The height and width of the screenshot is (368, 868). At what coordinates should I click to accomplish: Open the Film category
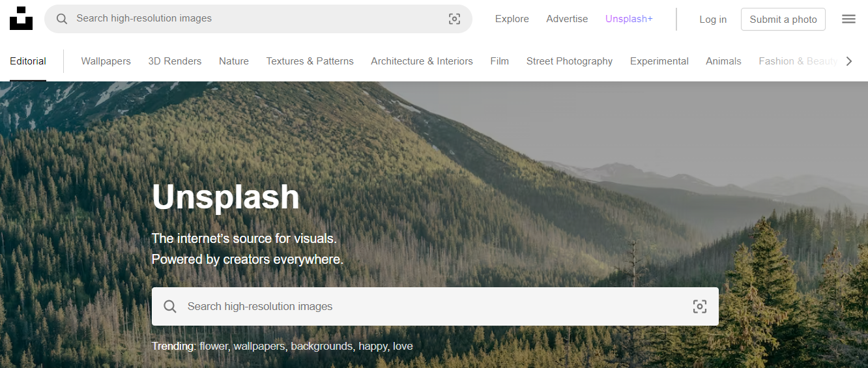tap(500, 61)
